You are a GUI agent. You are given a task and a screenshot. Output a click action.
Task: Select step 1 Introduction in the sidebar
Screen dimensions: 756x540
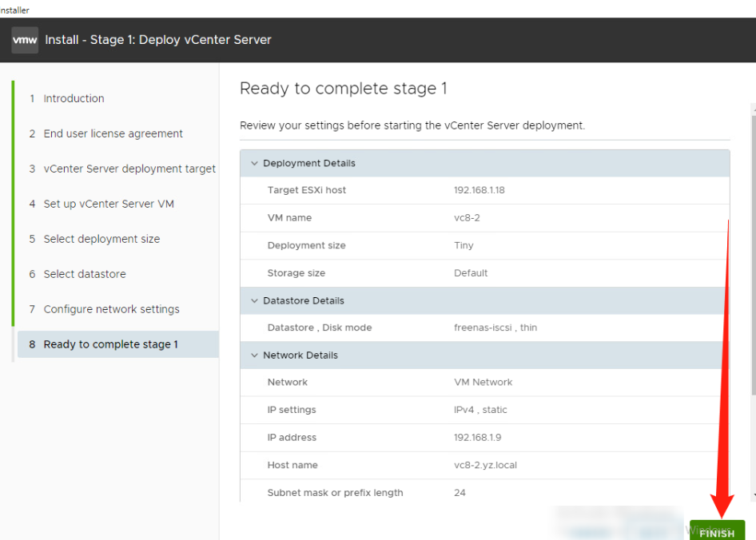click(74, 98)
